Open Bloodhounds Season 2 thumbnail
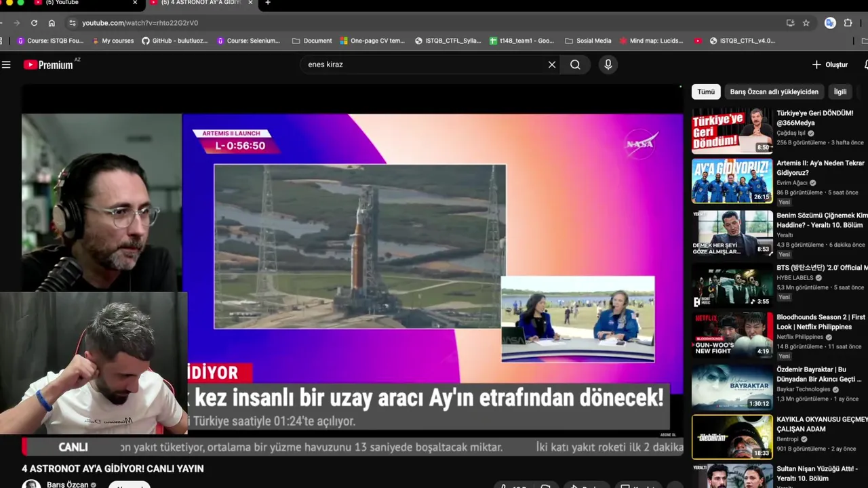868x488 pixels. click(x=732, y=335)
